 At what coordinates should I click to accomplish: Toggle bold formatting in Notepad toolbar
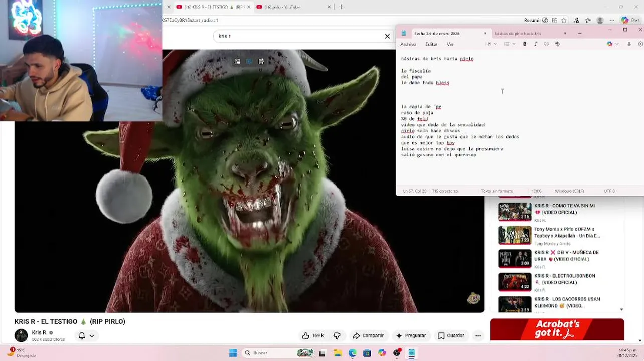click(x=525, y=44)
